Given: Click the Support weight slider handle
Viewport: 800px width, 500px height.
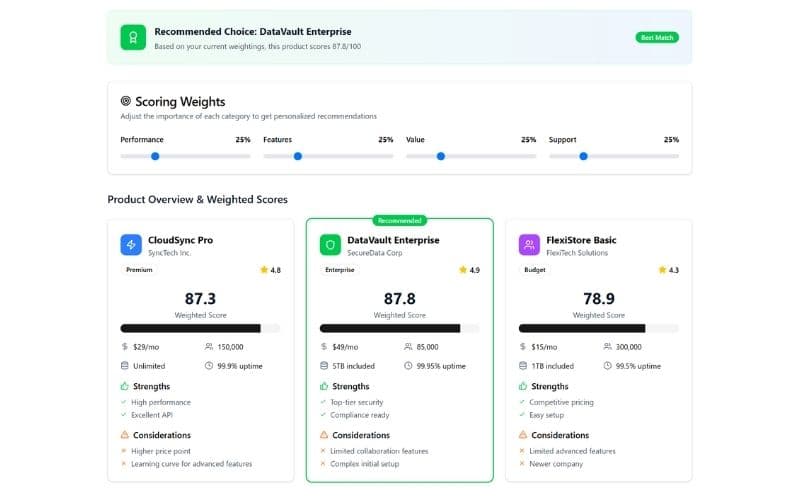Looking at the screenshot, I should point(583,156).
